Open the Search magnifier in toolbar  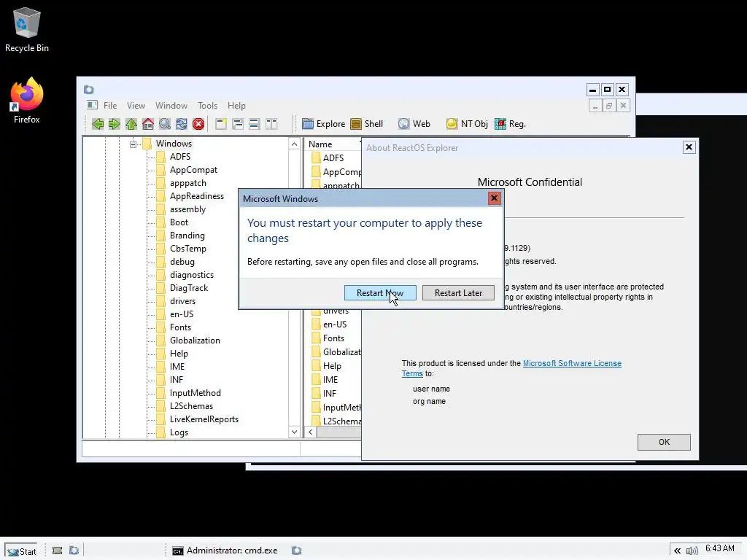(165, 124)
